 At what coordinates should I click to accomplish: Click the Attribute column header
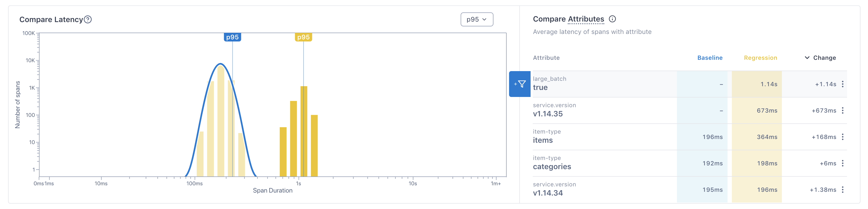click(546, 58)
